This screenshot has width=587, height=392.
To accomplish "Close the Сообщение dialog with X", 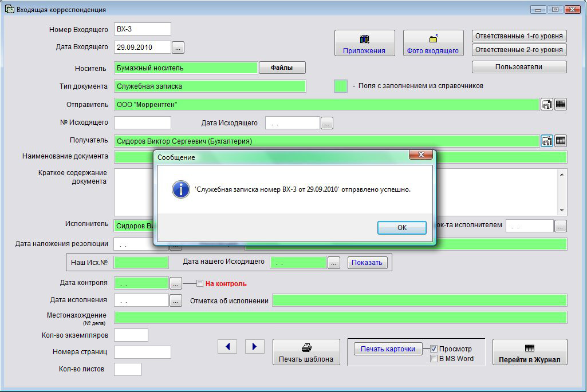I will (421, 155).
